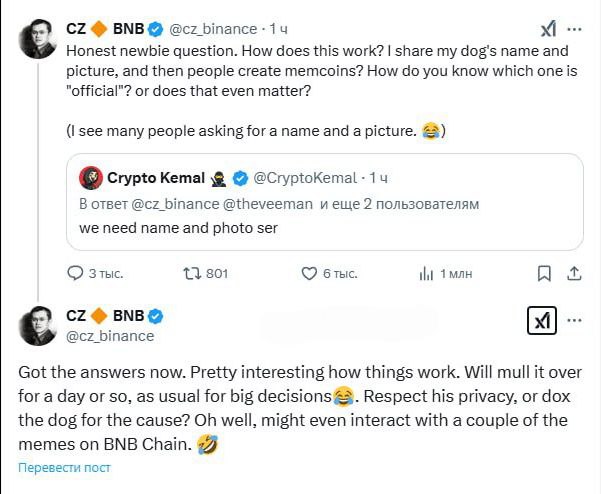Click the 'и еще 2 пользователям' link
Viewport: 601px width, 494px height.
400,203
